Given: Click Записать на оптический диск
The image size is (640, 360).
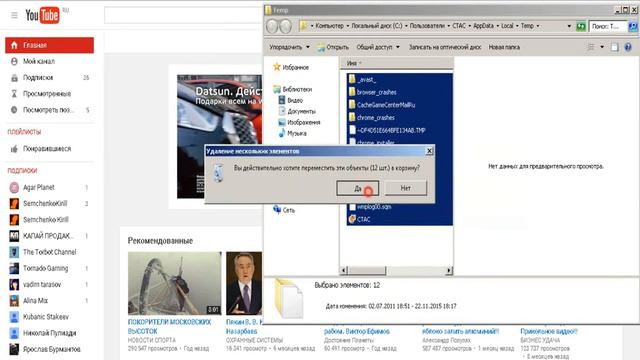Looking at the screenshot, I should coord(445,47).
